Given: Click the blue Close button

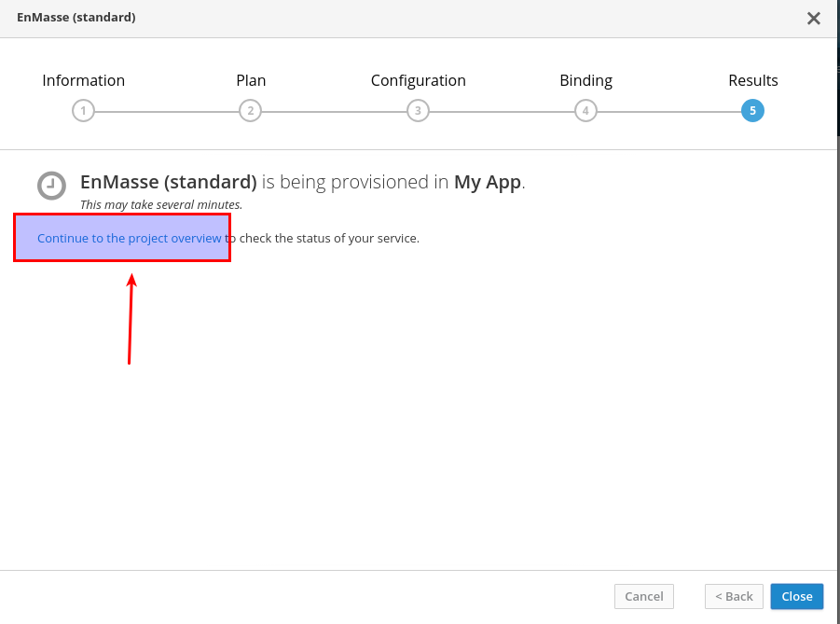Looking at the screenshot, I should tap(797, 596).
